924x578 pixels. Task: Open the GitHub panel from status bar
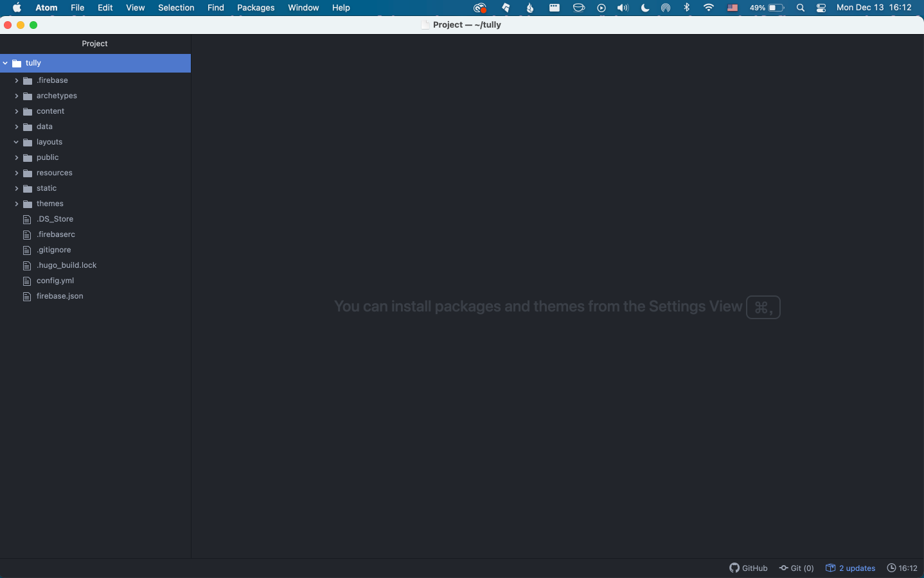point(749,568)
